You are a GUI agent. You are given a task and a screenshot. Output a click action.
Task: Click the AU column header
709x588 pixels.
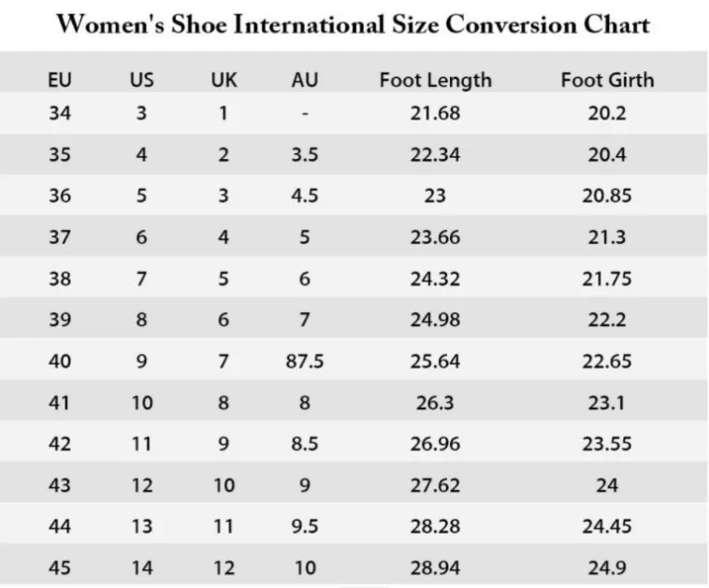305,79
